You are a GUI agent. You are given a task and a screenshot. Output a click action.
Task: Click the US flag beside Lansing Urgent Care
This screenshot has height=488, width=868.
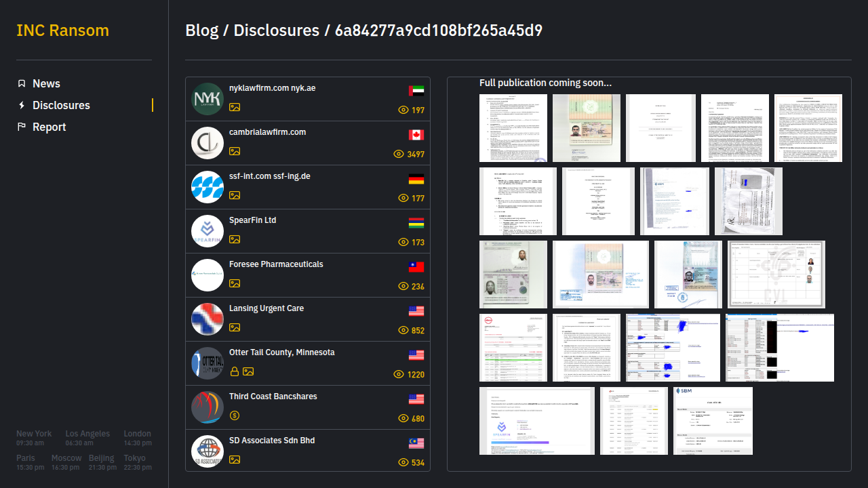416,311
